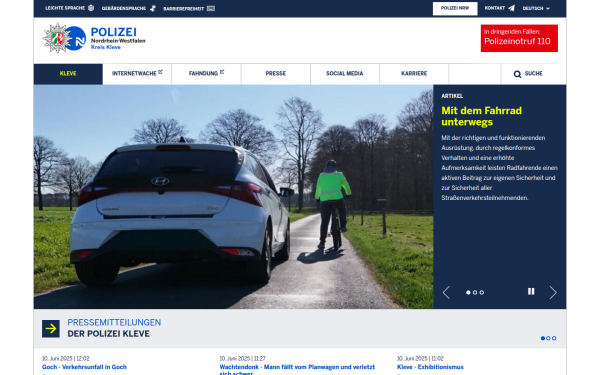The height and width of the screenshot is (375, 600).
Task: Open the Social Media menu item
Action: (345, 73)
